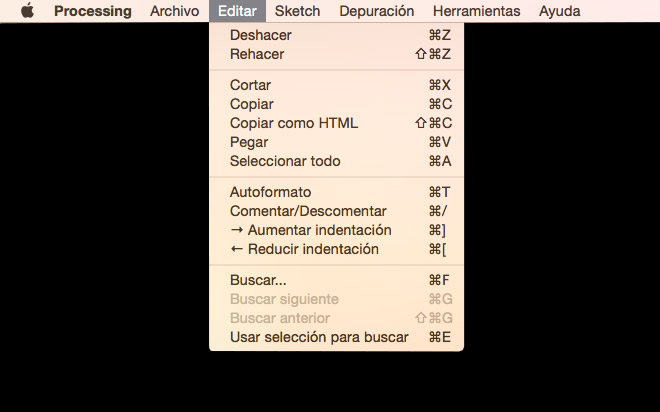Select the Cortar menu entry

tap(250, 85)
